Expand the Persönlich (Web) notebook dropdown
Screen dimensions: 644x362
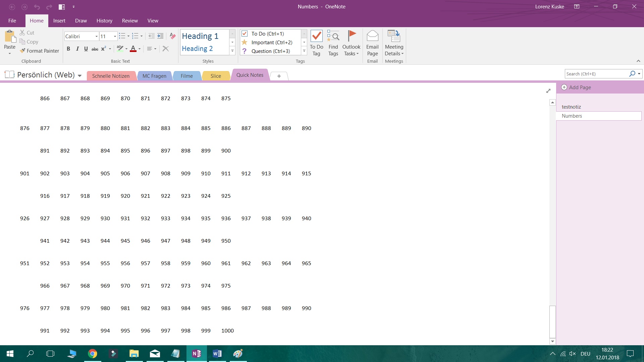click(79, 76)
